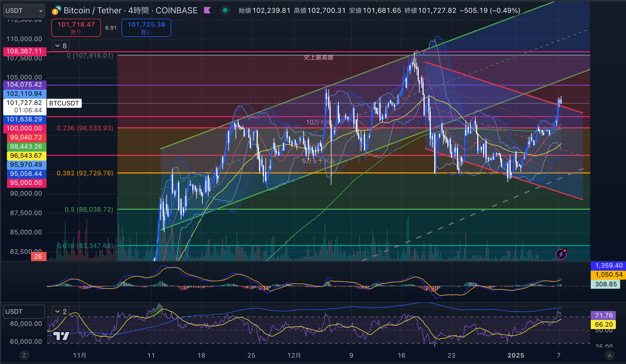Viewport: 626px width, 364px height.
Task: Click the 96,543.67 yellow price label
Action: 26,156
